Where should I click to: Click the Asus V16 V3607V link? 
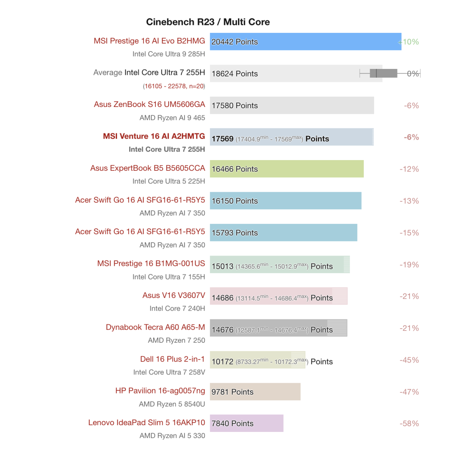click(x=174, y=295)
